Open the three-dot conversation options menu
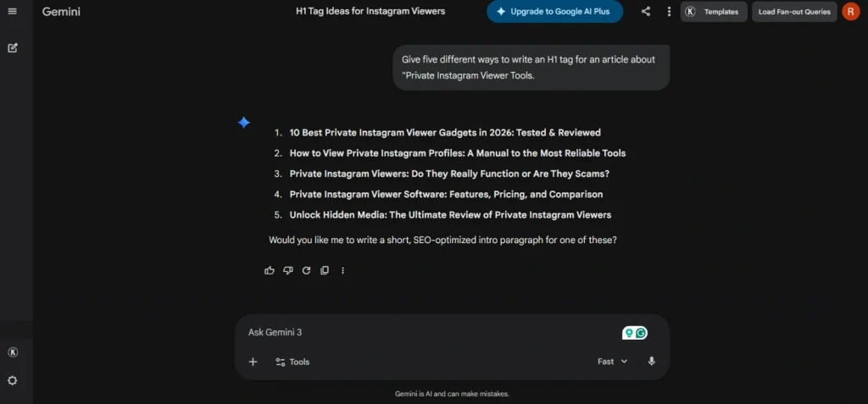This screenshot has height=404, width=868. (x=670, y=12)
